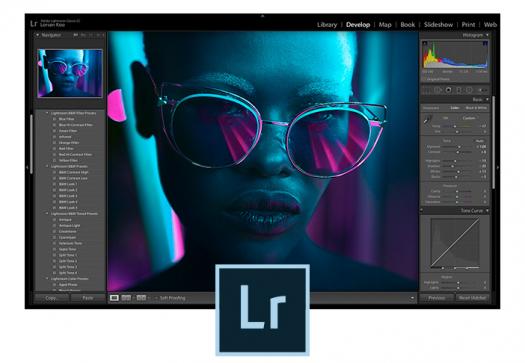Select the Spot Removal tool
The height and width of the screenshot is (363, 525).
(x=438, y=90)
